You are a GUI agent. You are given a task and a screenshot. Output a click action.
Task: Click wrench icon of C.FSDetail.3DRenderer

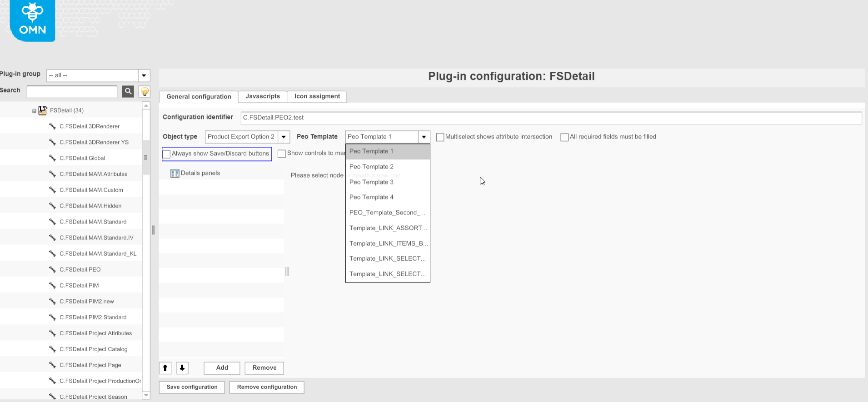[x=53, y=126]
